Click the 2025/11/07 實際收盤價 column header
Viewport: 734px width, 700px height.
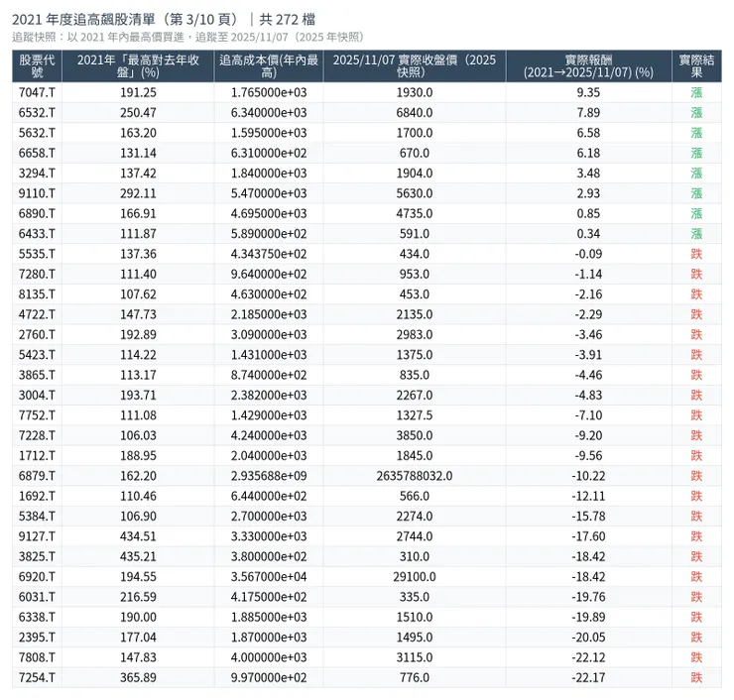[415, 66]
